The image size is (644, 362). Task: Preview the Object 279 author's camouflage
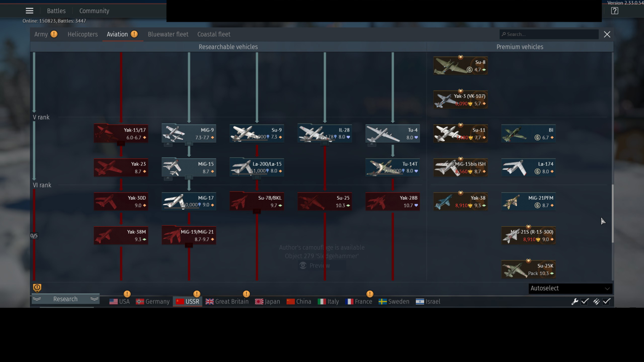click(315, 265)
